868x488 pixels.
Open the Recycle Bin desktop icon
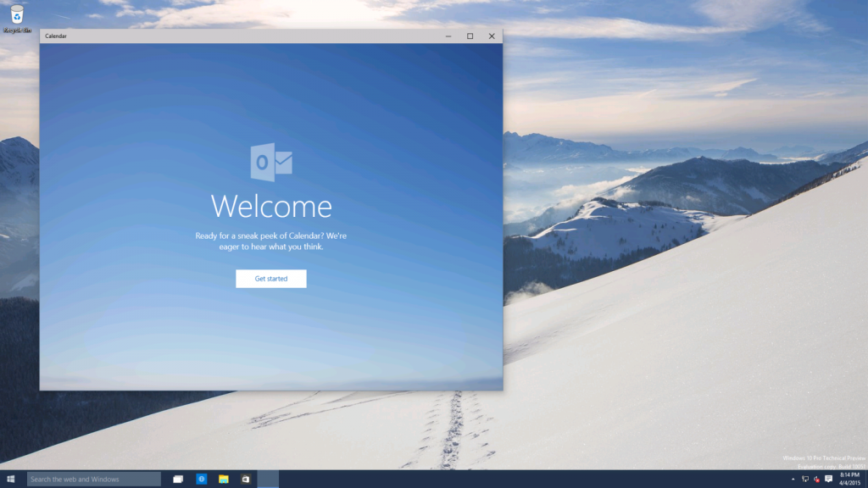point(17,19)
